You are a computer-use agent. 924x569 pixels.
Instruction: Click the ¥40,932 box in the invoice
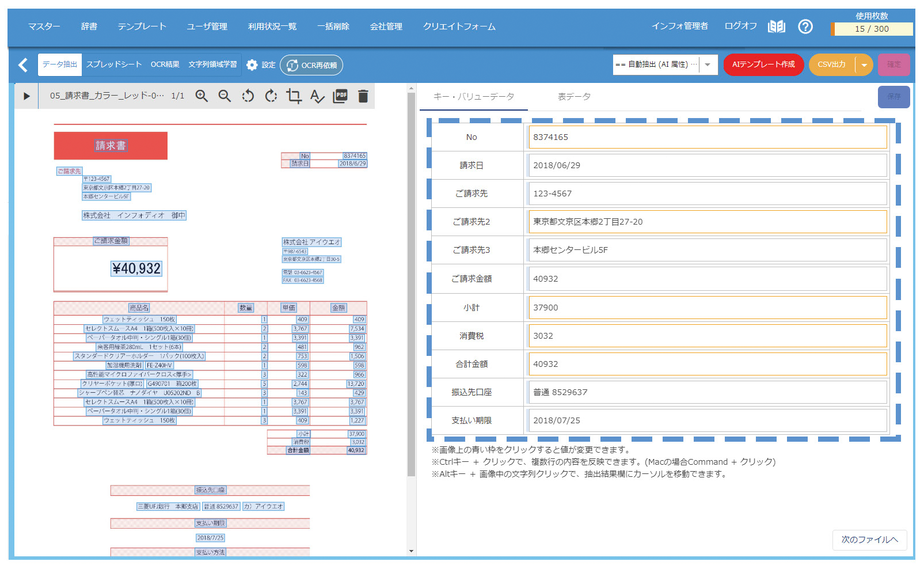tap(136, 268)
